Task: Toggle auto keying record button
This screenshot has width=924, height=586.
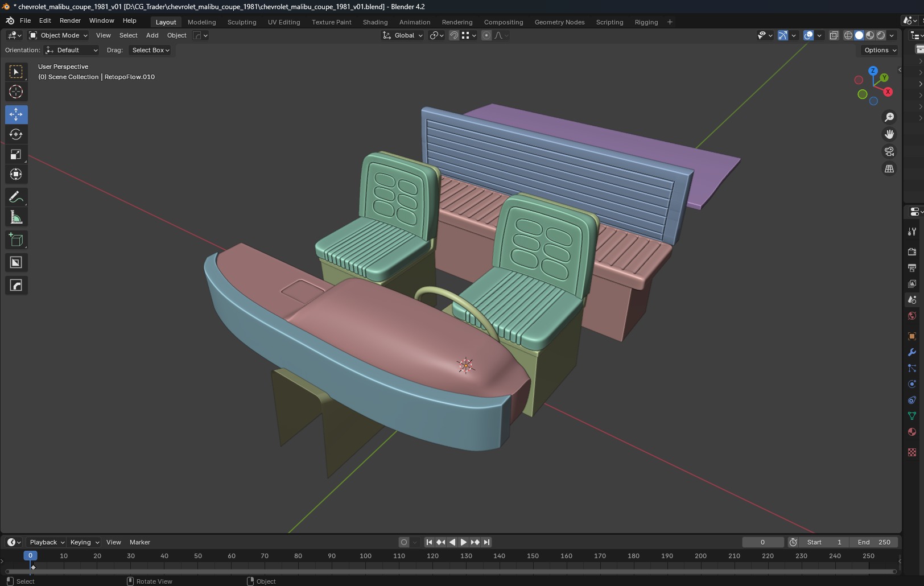Action: point(404,542)
